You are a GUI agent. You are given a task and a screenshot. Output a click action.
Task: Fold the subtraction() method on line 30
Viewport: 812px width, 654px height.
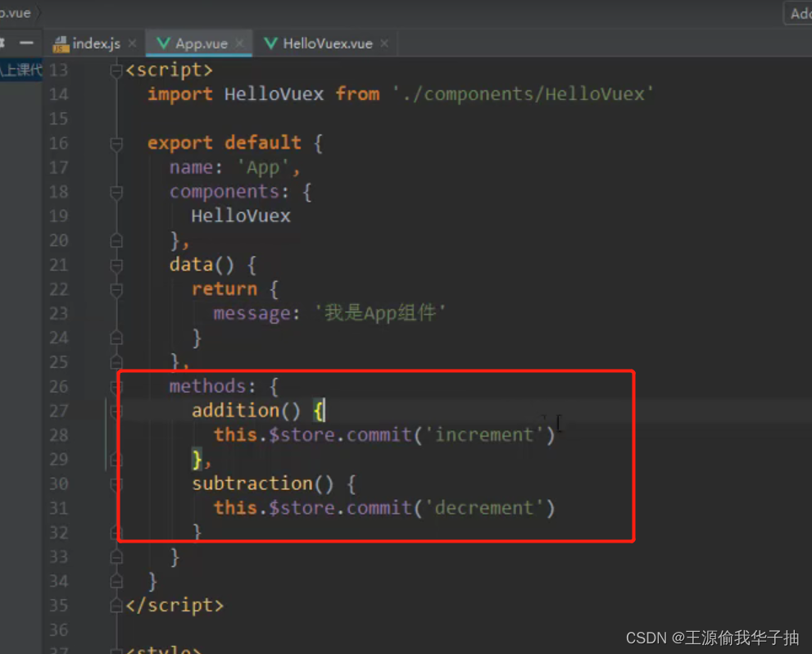(x=116, y=484)
